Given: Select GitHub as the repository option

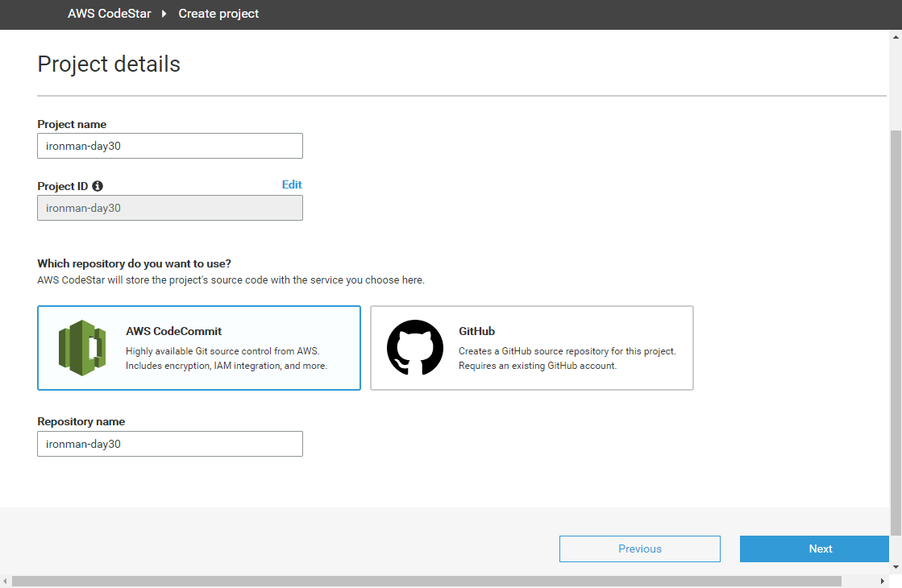Looking at the screenshot, I should (532, 348).
